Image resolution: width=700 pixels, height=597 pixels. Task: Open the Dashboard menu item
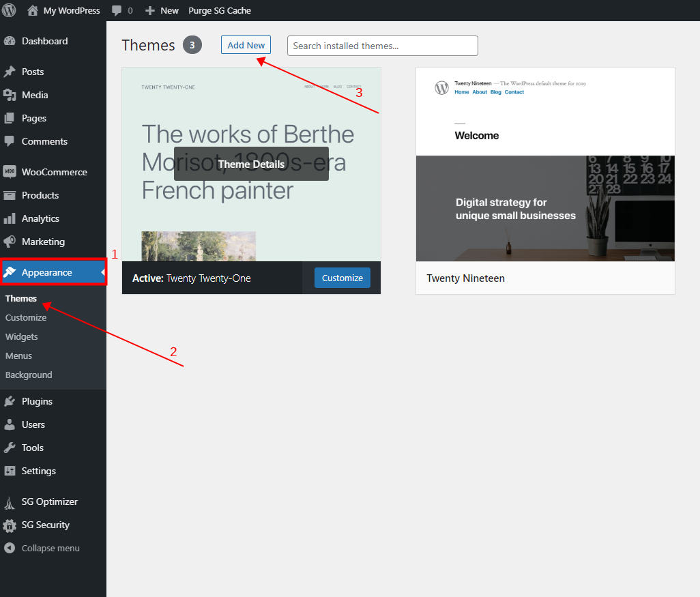pos(44,41)
